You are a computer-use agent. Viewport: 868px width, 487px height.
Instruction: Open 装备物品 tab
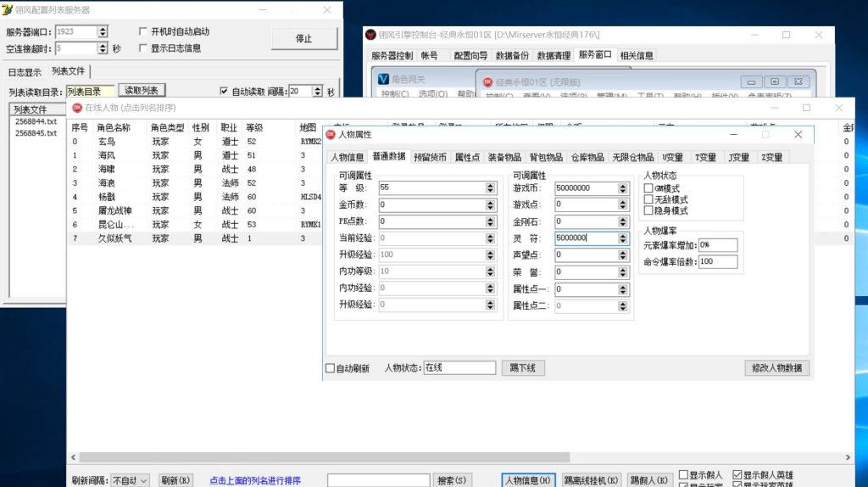(x=504, y=157)
